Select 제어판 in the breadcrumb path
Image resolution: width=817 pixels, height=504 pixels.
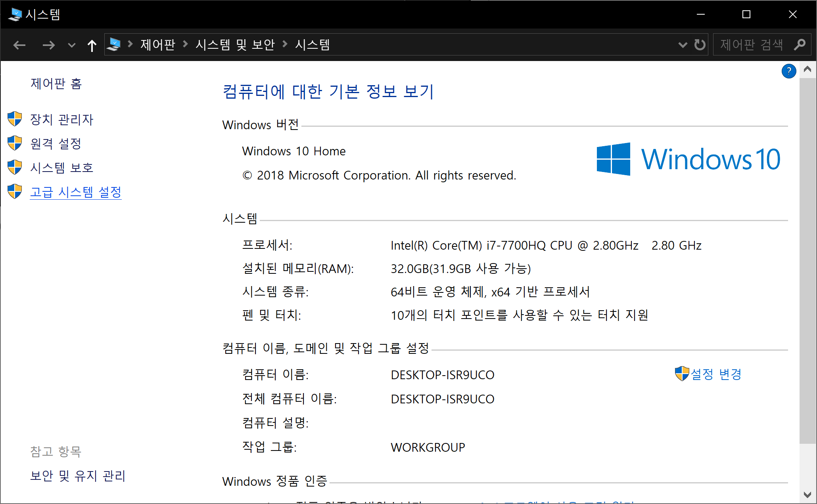tap(157, 44)
